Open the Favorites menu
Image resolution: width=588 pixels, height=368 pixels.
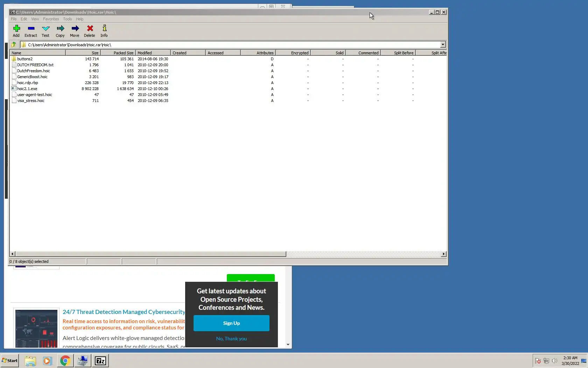51,19
